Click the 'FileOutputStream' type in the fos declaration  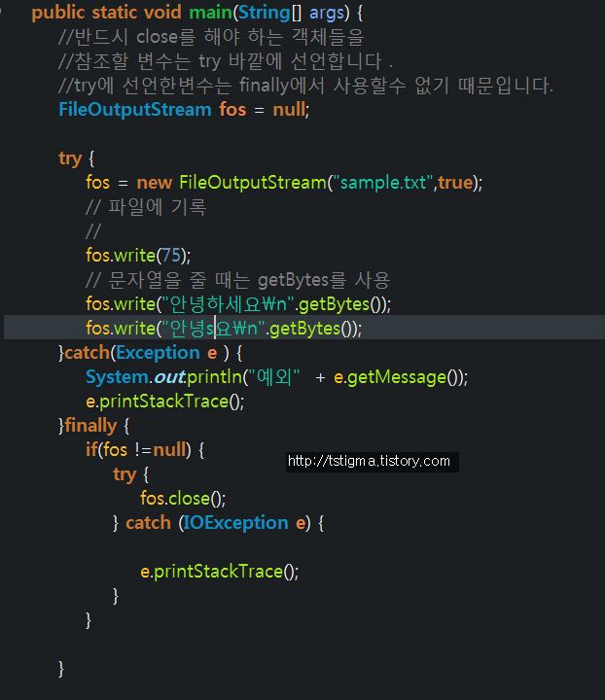pos(135,109)
